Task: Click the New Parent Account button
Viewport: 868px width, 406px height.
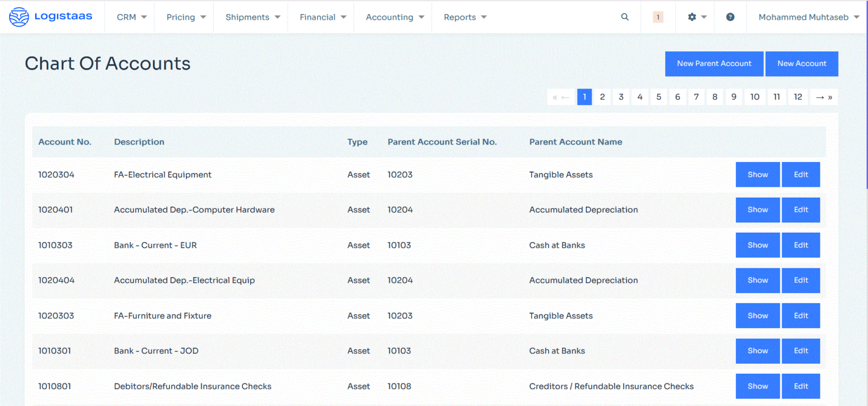Action: tap(714, 63)
